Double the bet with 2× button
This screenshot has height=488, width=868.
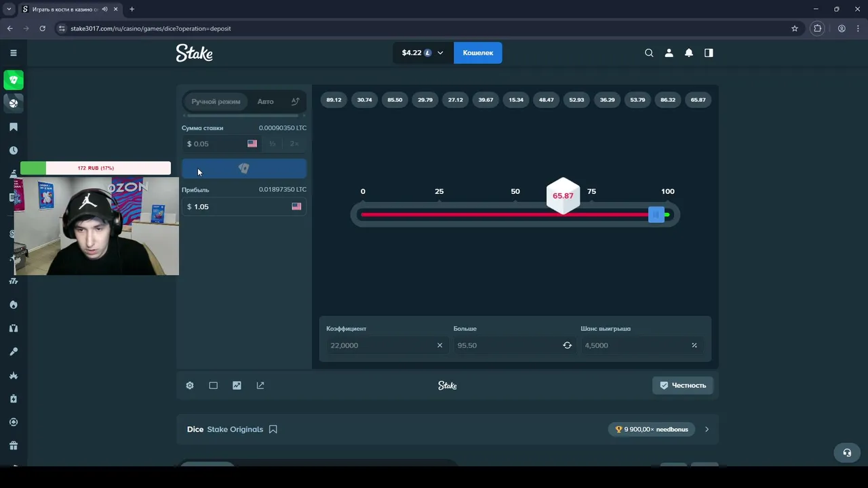pos(294,144)
